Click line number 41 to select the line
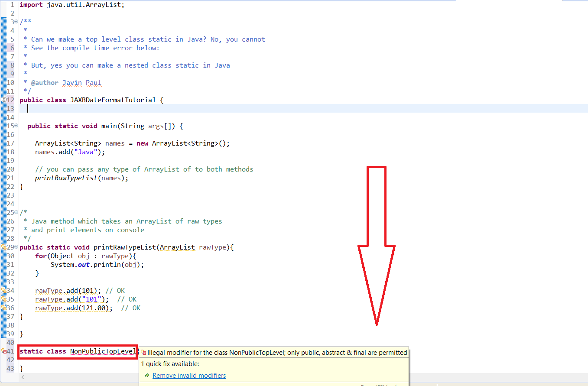Image resolution: width=588 pixels, height=386 pixels. point(10,351)
